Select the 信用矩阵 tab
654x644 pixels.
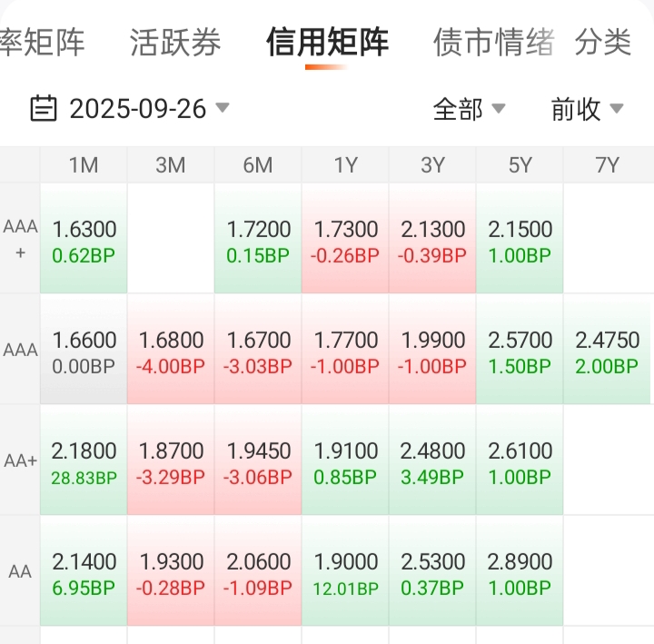[327, 42]
